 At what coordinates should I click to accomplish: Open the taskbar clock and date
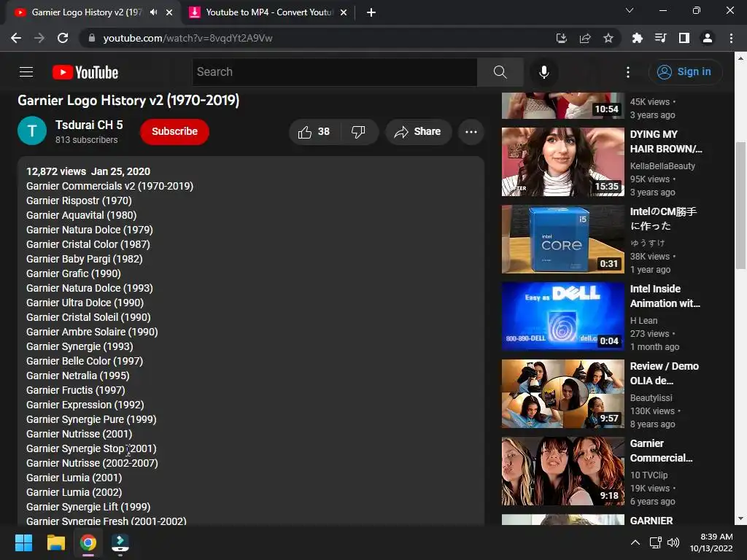[711, 542]
